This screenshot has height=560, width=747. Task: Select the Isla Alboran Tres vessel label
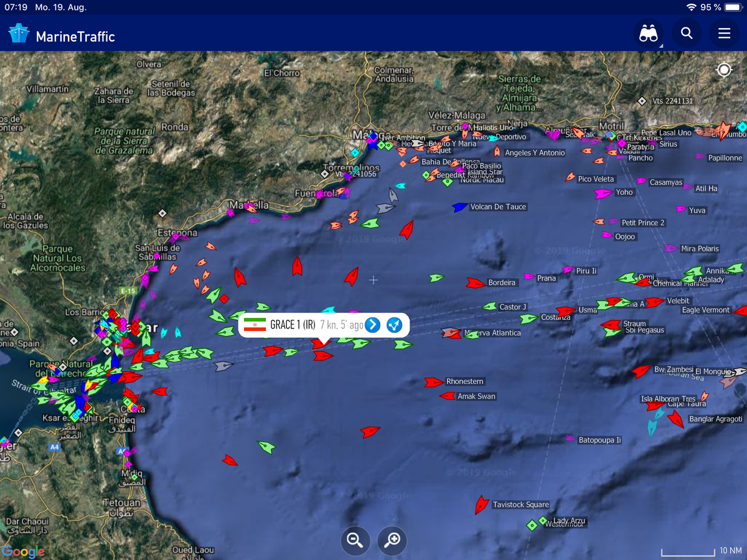click(x=669, y=399)
